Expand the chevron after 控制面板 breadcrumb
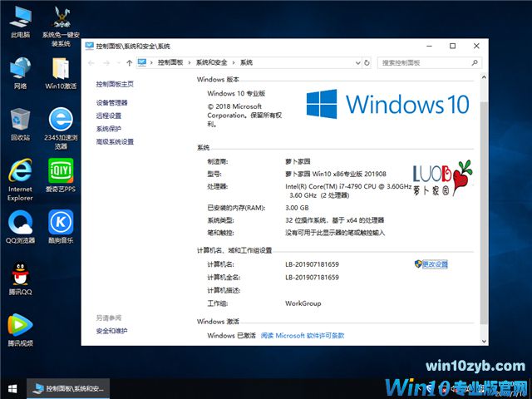Viewport: 532px width, 399px height. coord(190,62)
